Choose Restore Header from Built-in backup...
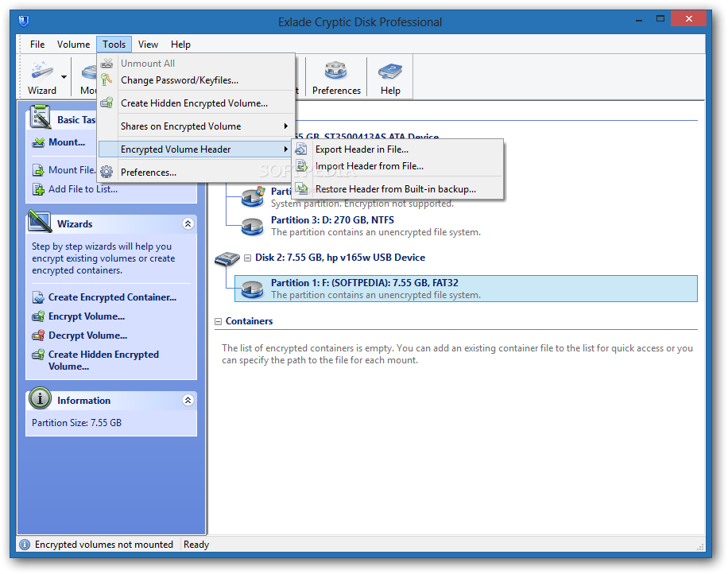Image resolution: width=728 pixels, height=574 pixels. (x=398, y=189)
